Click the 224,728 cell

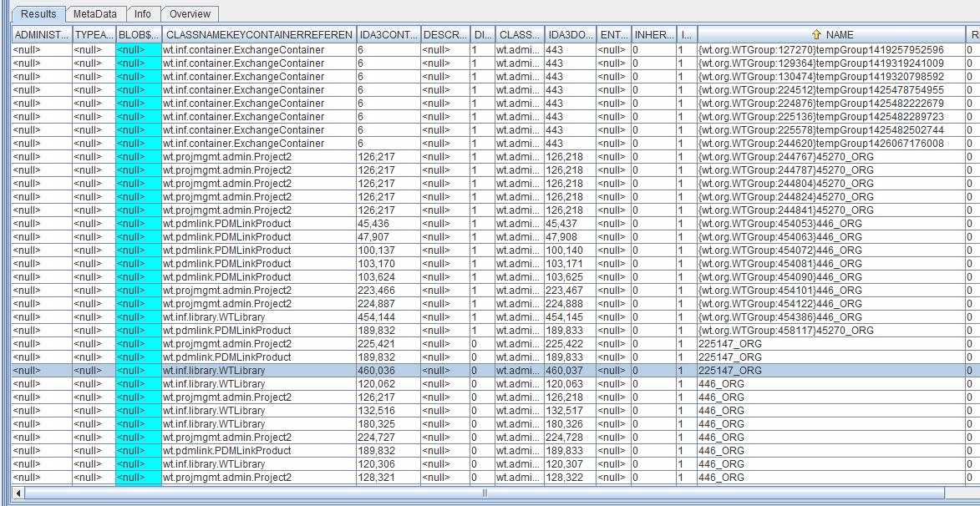570,438
